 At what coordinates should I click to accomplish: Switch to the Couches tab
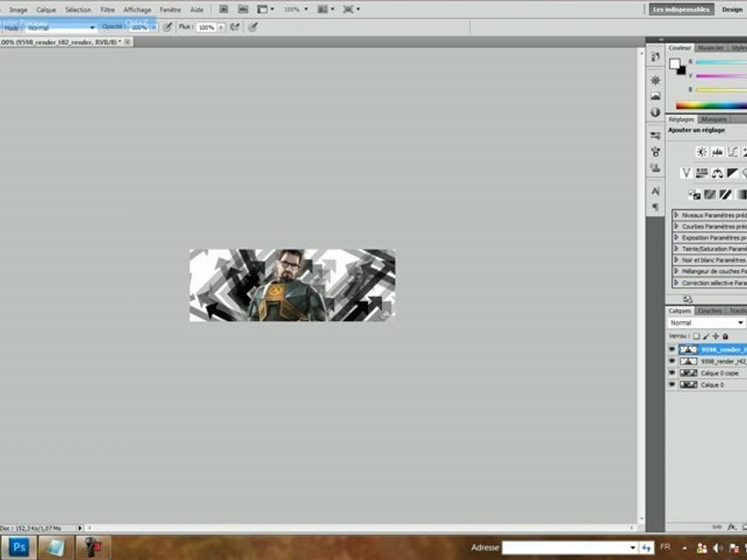pos(710,310)
